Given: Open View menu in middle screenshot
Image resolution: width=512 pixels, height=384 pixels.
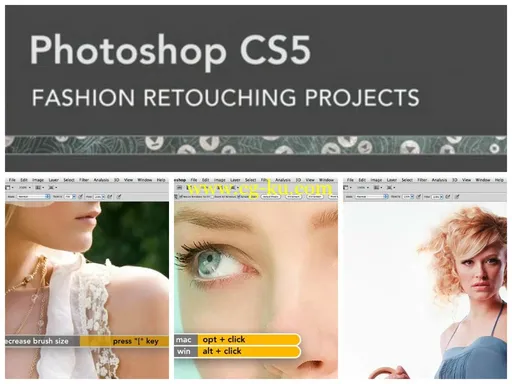Looking at the screenshot, I should click(310, 180).
